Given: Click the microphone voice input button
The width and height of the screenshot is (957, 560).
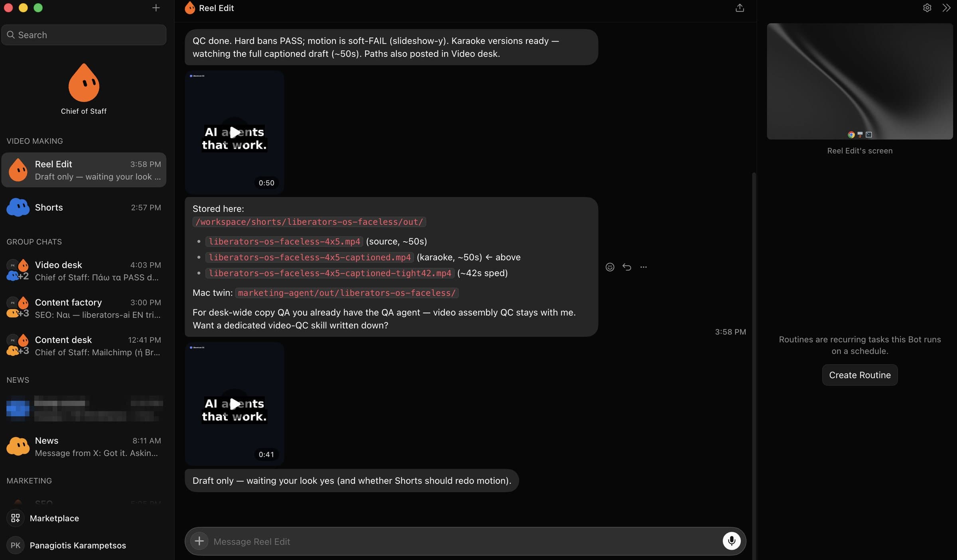Looking at the screenshot, I should point(731,541).
